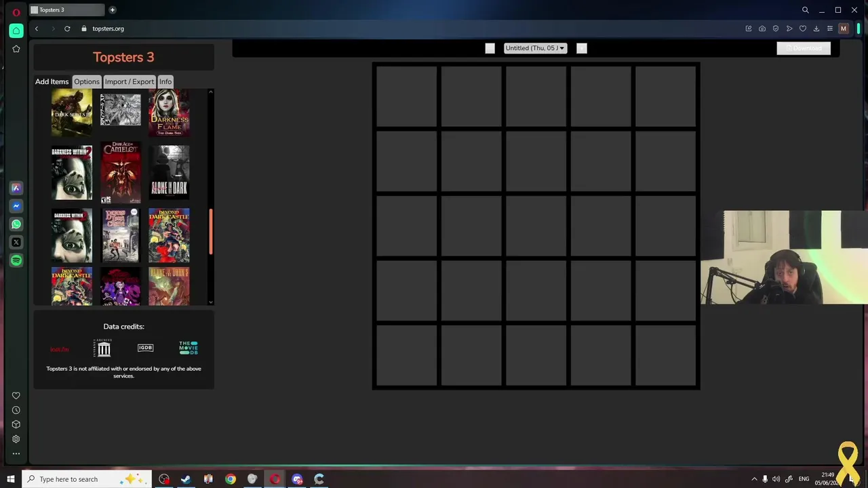868x488 pixels.
Task: Open the Windows Start menu
Action: [11, 479]
